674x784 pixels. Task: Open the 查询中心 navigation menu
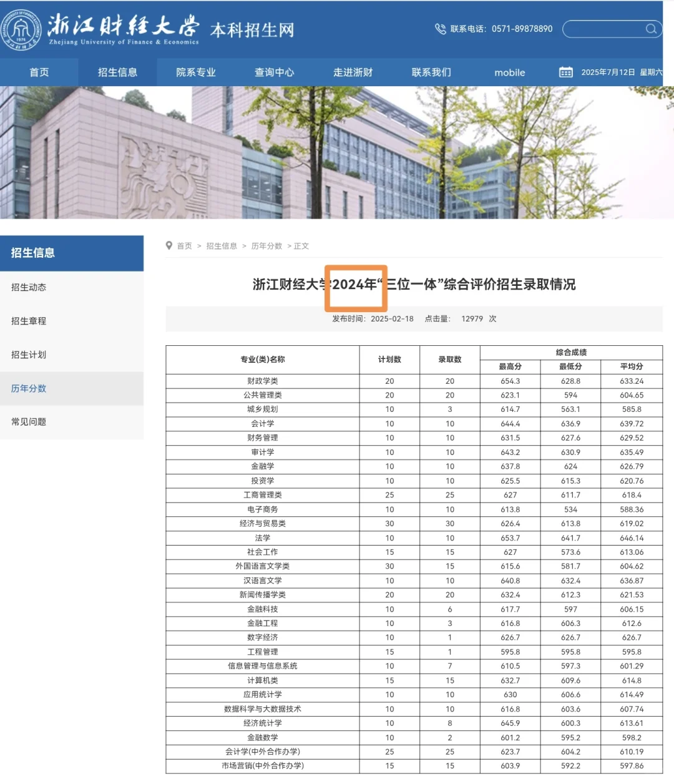[274, 72]
